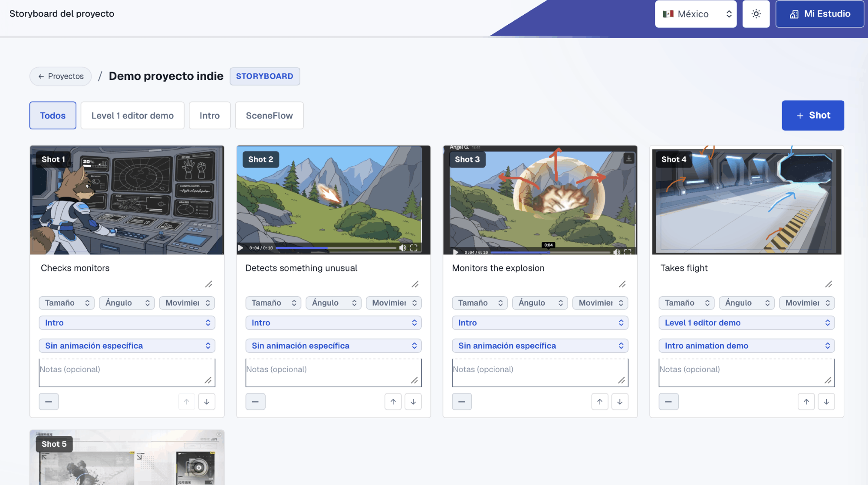
Task: Move Shot 1 down with arrow icon
Action: click(207, 402)
